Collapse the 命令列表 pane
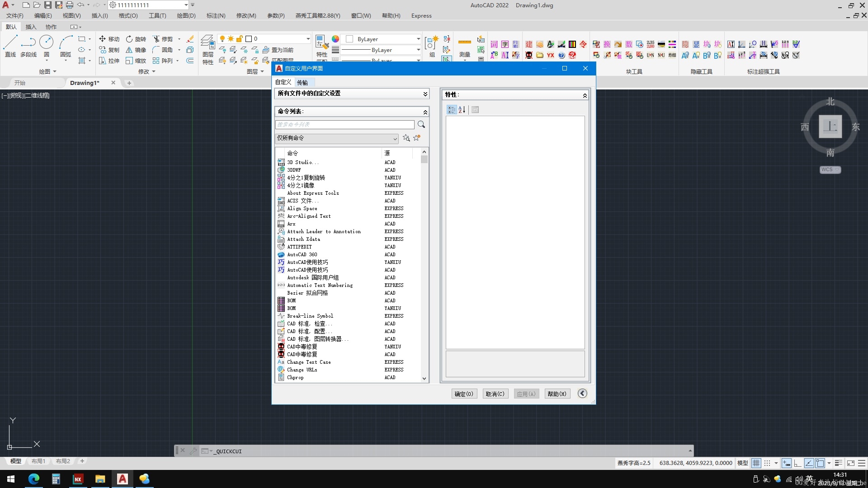868x488 pixels. click(425, 112)
